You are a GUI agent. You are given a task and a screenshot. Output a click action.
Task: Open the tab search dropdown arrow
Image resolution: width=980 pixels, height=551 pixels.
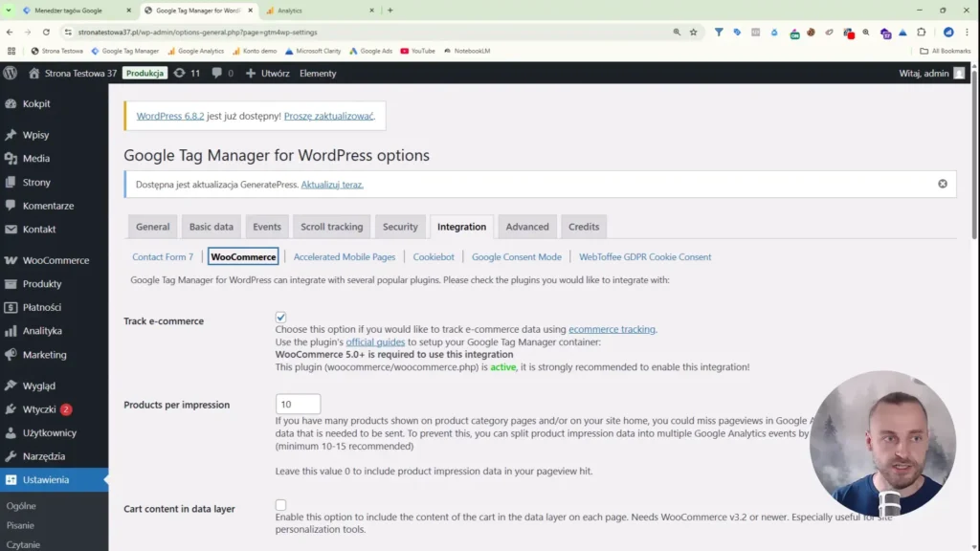click(9, 10)
